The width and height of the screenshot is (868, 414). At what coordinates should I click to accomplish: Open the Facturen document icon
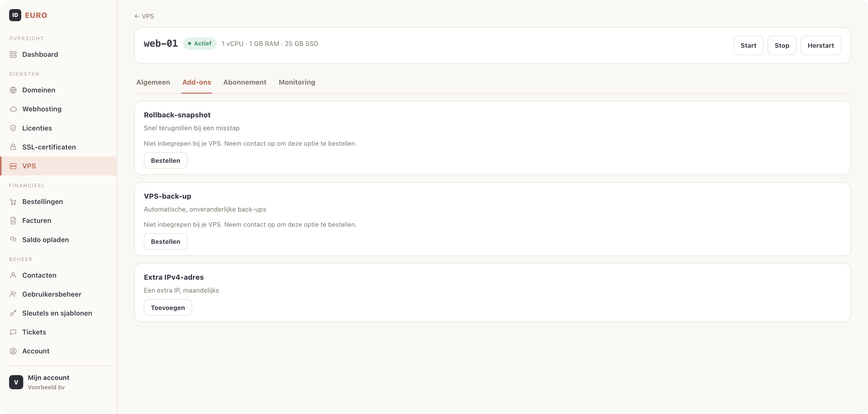pyautogui.click(x=13, y=220)
